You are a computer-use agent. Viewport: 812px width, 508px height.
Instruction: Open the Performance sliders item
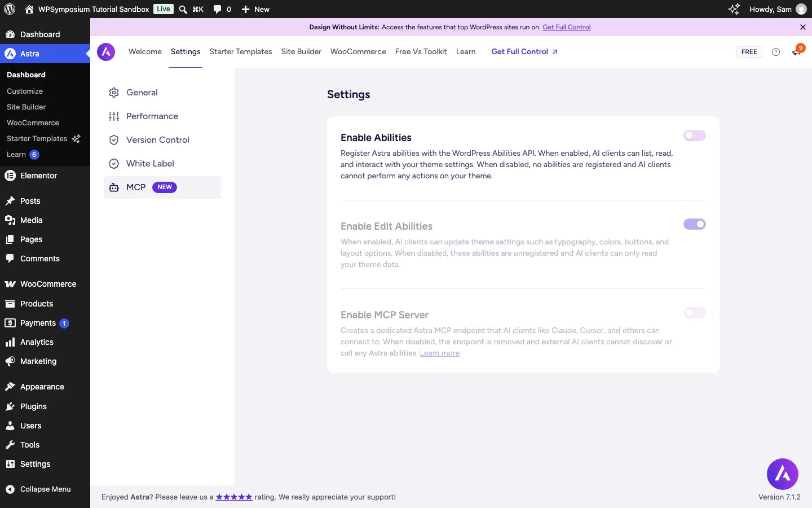pos(162,116)
